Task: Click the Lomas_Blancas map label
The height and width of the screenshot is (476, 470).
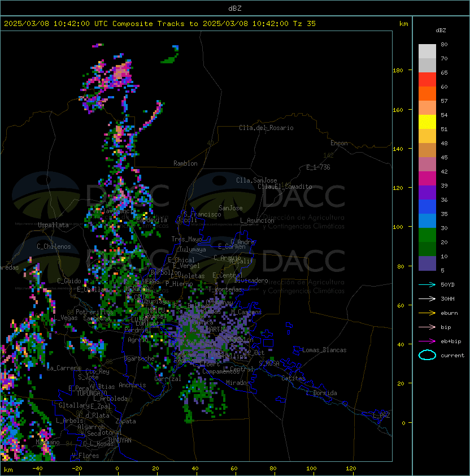Action: point(324,350)
